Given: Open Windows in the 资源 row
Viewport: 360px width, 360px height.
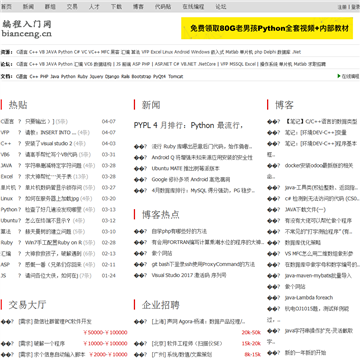Looking at the screenshot, I should (x=200, y=52).
